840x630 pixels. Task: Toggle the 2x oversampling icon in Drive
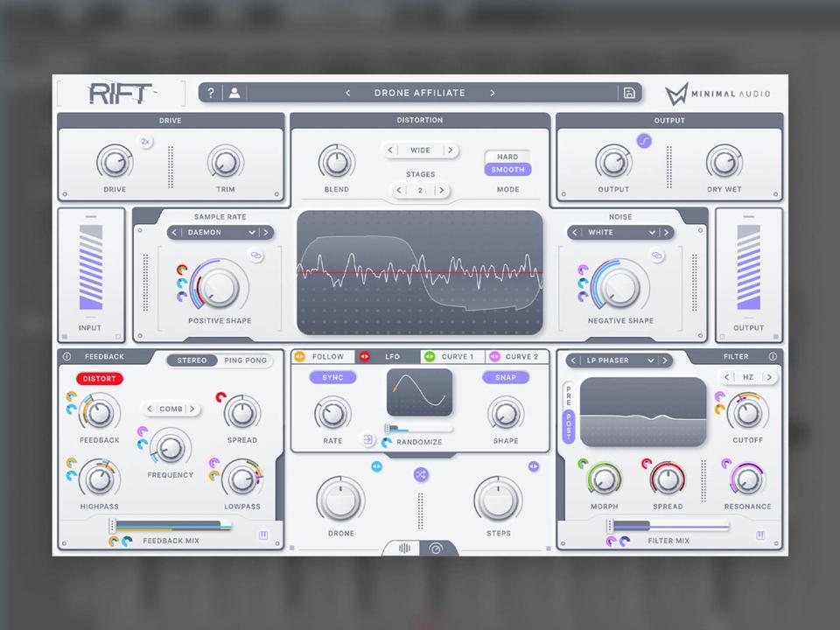pos(144,142)
